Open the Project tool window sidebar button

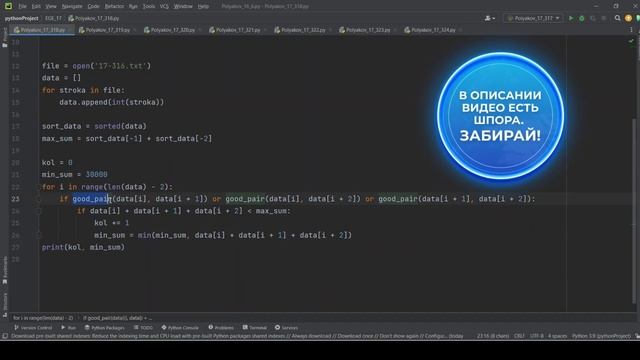click(4, 38)
